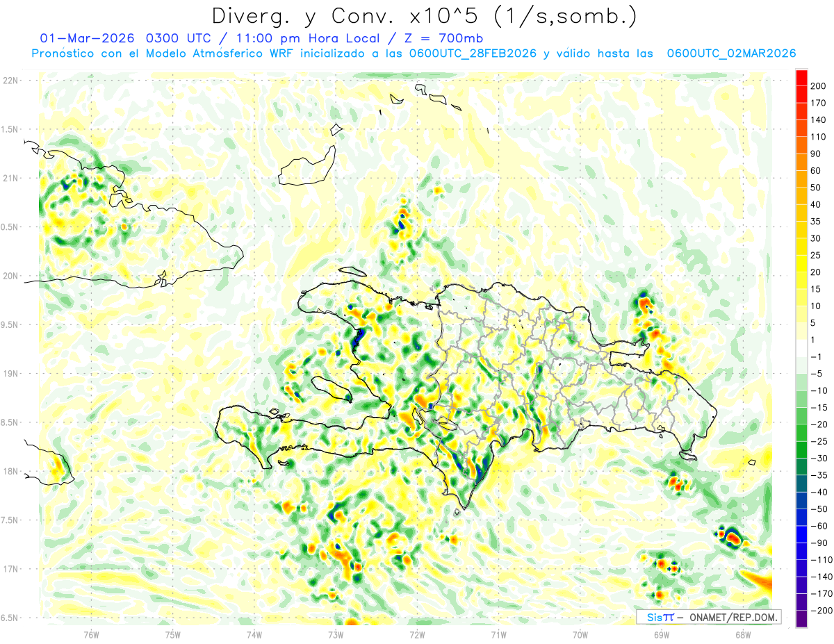Click the '69W' longitude axis label
834x644 pixels.
662,634
